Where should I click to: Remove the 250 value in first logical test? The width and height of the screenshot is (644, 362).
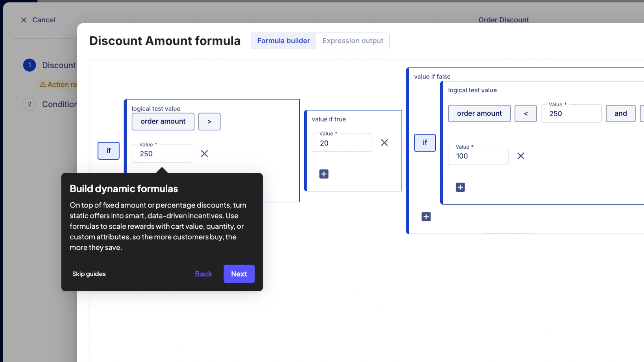pos(204,154)
